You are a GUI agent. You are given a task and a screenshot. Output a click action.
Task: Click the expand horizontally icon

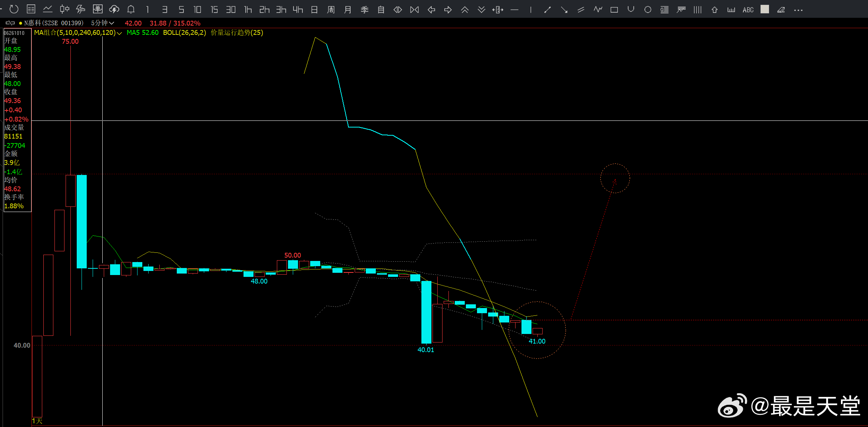(x=398, y=10)
